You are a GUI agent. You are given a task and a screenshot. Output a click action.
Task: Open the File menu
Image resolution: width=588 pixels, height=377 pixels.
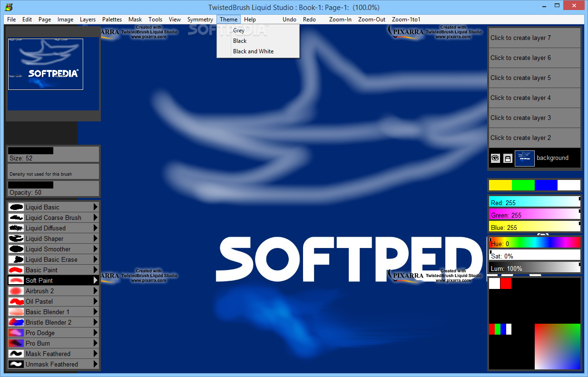coord(11,20)
